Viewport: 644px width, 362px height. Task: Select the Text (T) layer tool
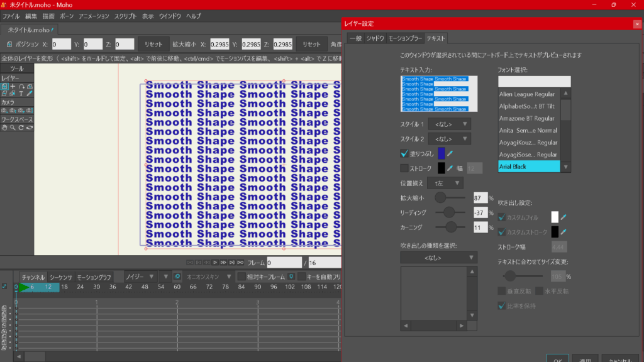[x=20, y=94]
